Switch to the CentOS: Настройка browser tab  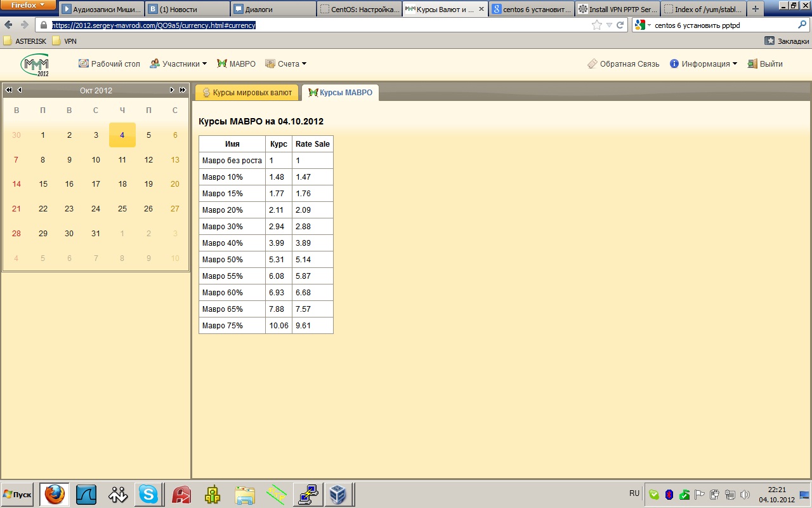pyautogui.click(x=359, y=10)
